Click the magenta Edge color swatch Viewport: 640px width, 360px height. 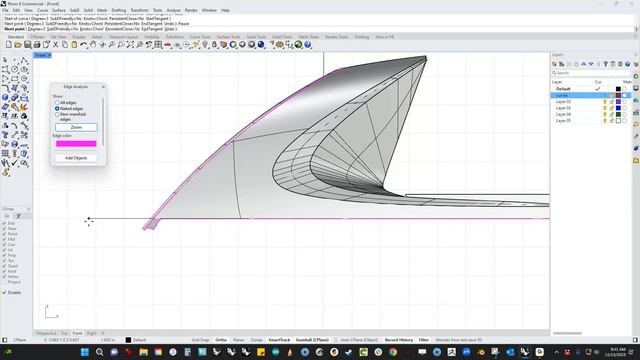(76, 144)
